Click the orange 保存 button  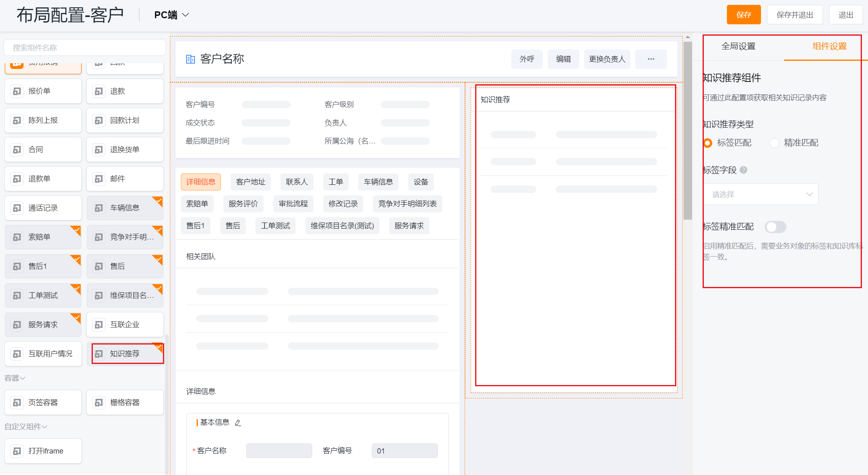pyautogui.click(x=744, y=15)
